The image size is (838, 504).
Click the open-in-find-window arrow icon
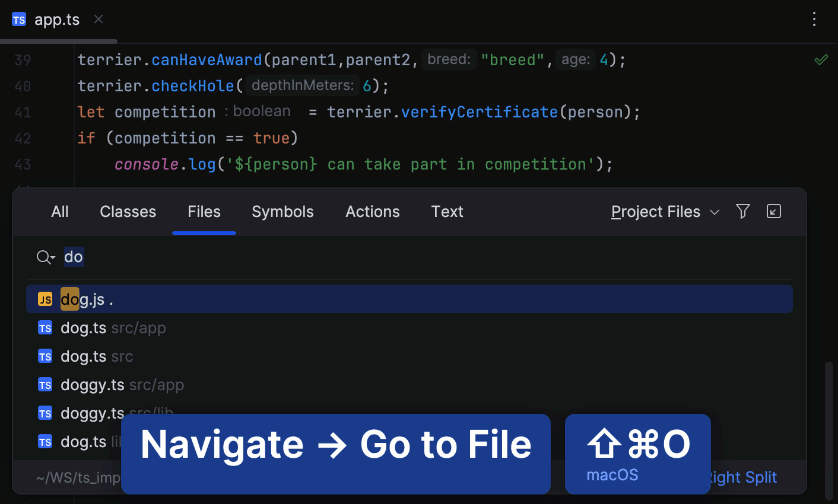[773, 211]
